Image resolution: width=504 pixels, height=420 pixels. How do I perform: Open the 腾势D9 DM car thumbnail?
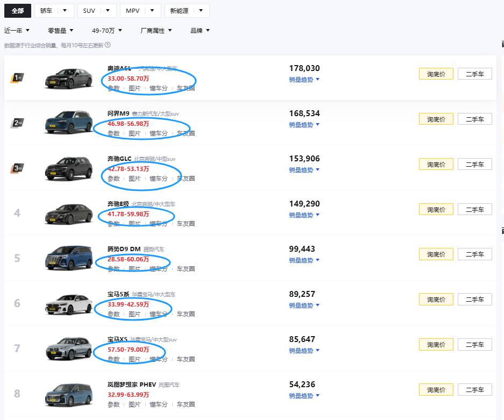click(x=68, y=258)
